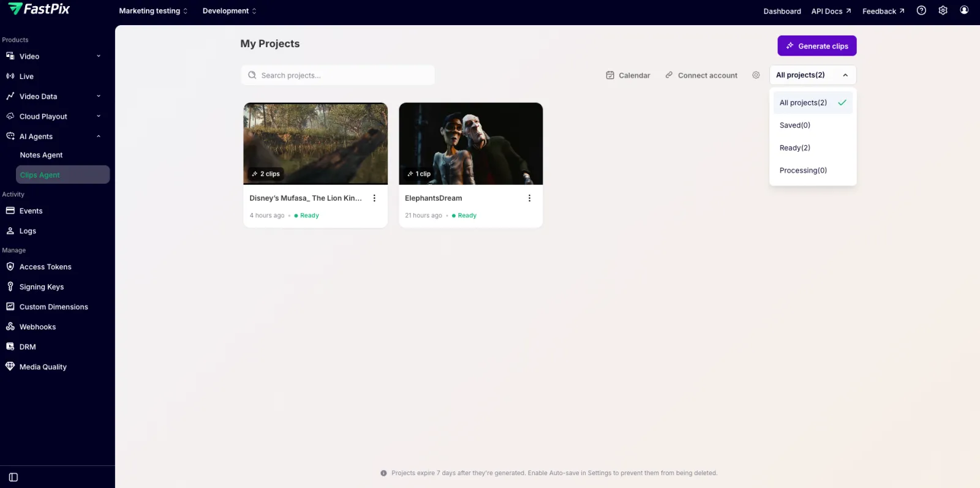This screenshot has width=980, height=488.
Task: Open Feedback link
Action: pyautogui.click(x=883, y=11)
